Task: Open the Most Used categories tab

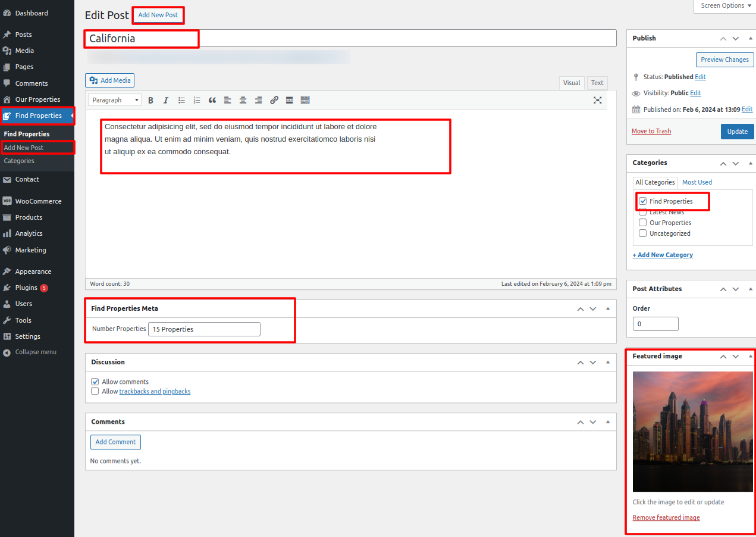Action: 697,182
